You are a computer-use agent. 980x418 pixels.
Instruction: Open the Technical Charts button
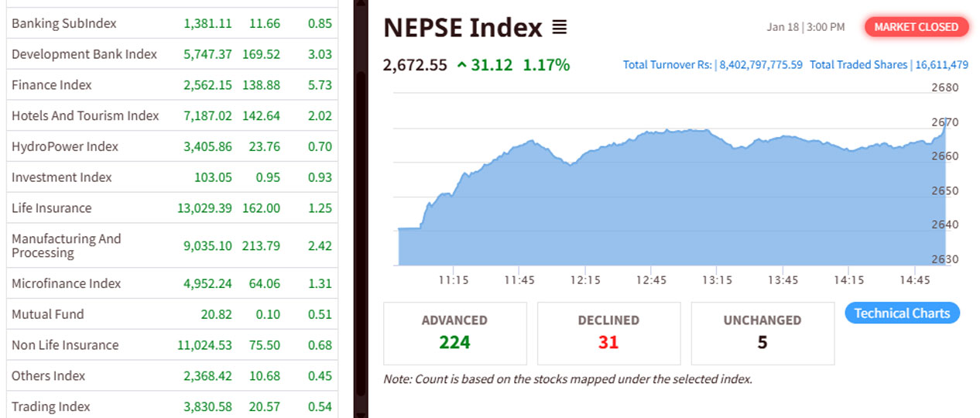(902, 313)
